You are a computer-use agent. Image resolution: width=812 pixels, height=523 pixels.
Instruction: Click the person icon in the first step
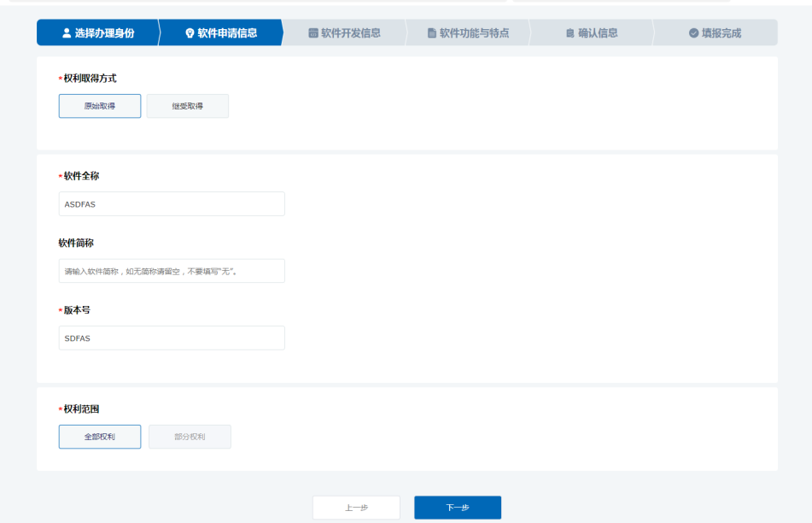tap(67, 33)
